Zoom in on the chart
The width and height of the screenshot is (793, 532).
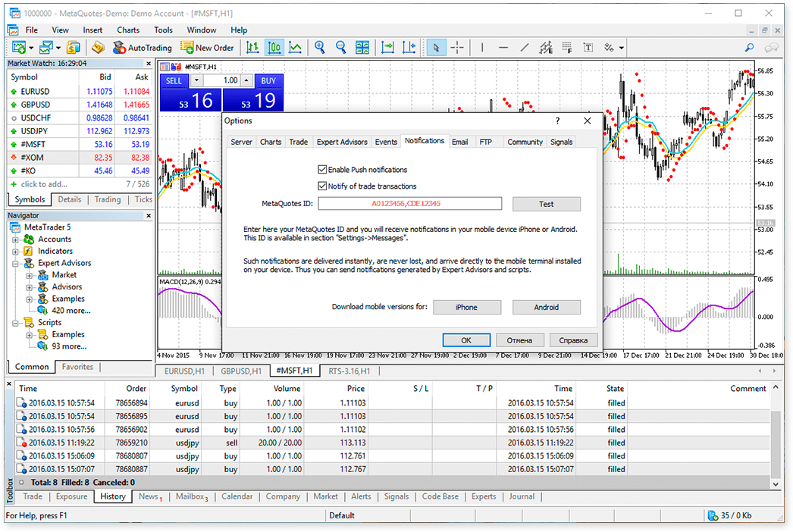click(320, 48)
